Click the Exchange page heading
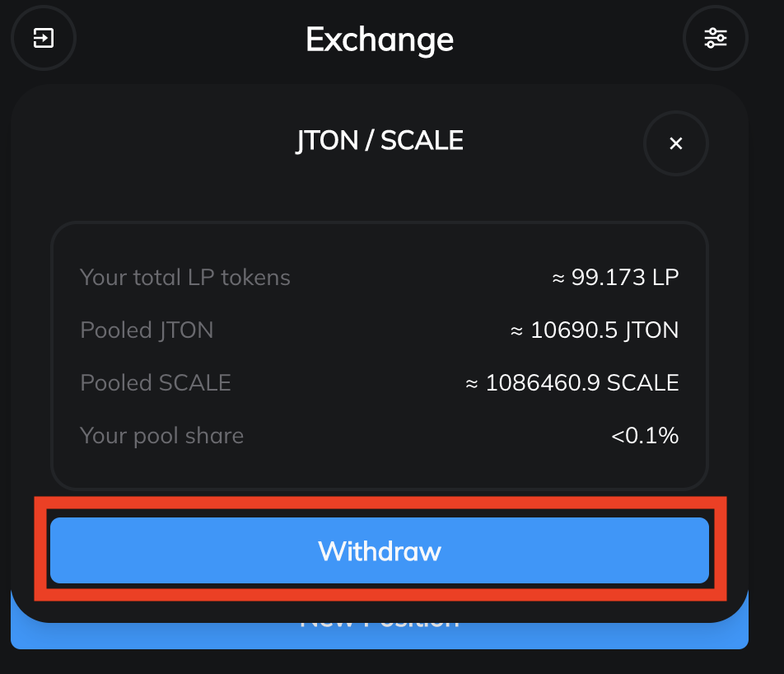 (380, 39)
